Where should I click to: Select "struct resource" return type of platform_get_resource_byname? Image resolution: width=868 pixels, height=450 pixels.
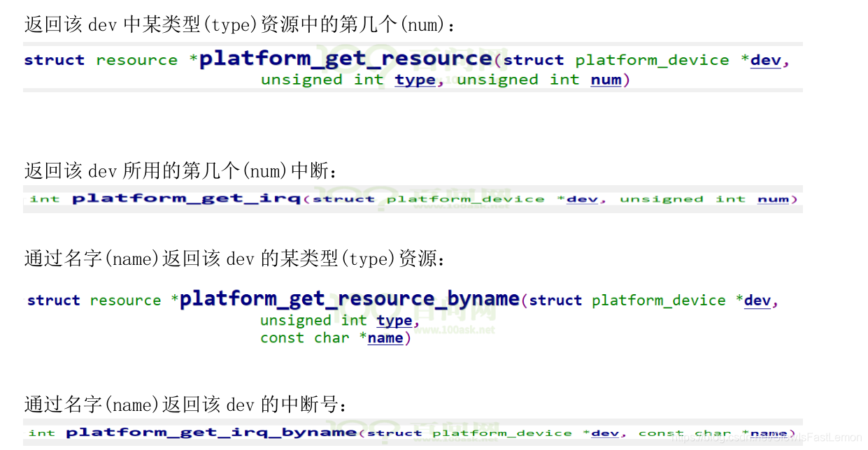94,300
